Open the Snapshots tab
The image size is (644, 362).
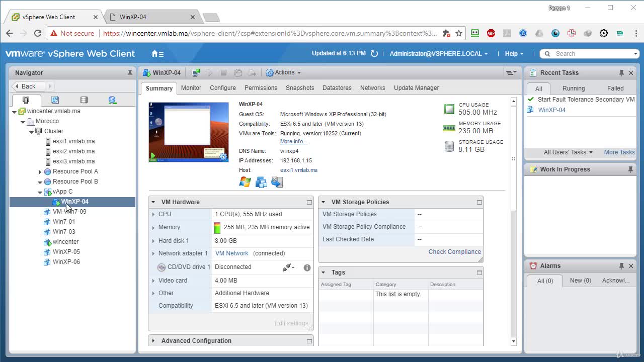pos(300,88)
